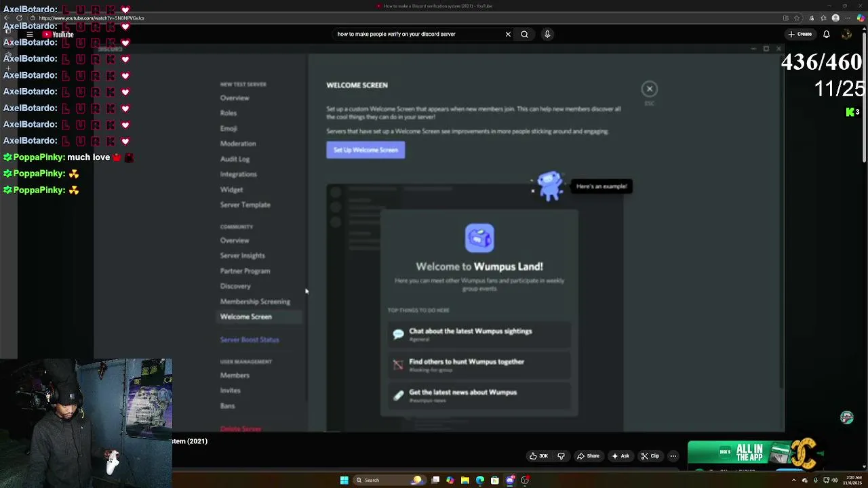Open Task View from the taskbar

pyautogui.click(x=435, y=480)
